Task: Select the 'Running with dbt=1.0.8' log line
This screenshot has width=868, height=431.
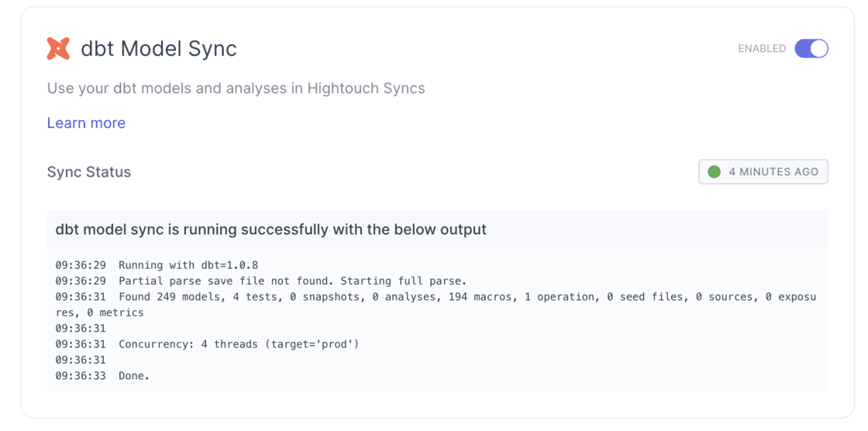Action: click(188, 265)
